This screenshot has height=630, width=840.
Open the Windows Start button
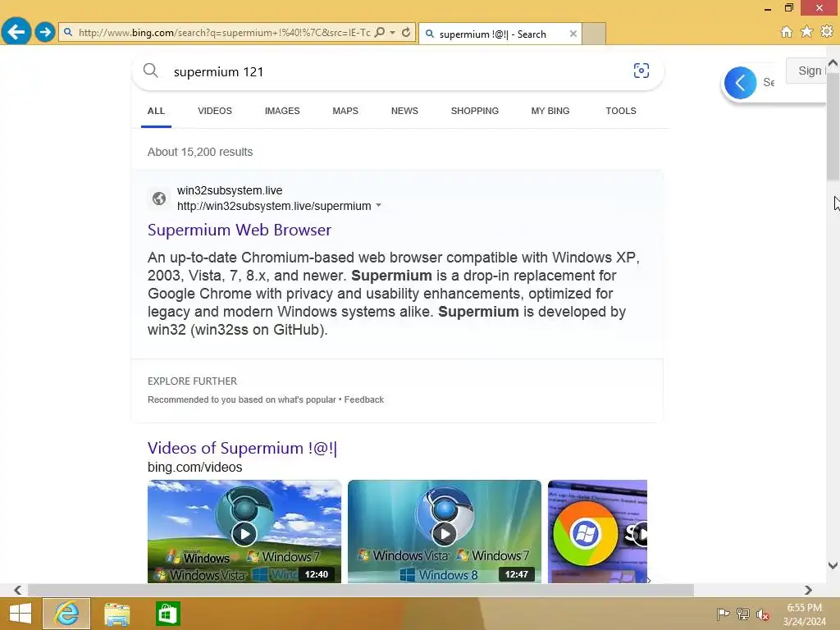click(x=21, y=614)
